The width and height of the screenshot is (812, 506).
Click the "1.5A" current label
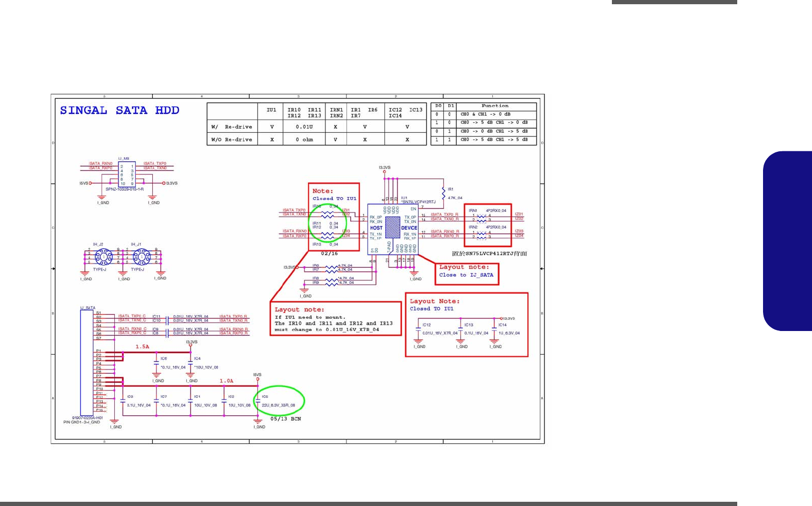tap(143, 347)
